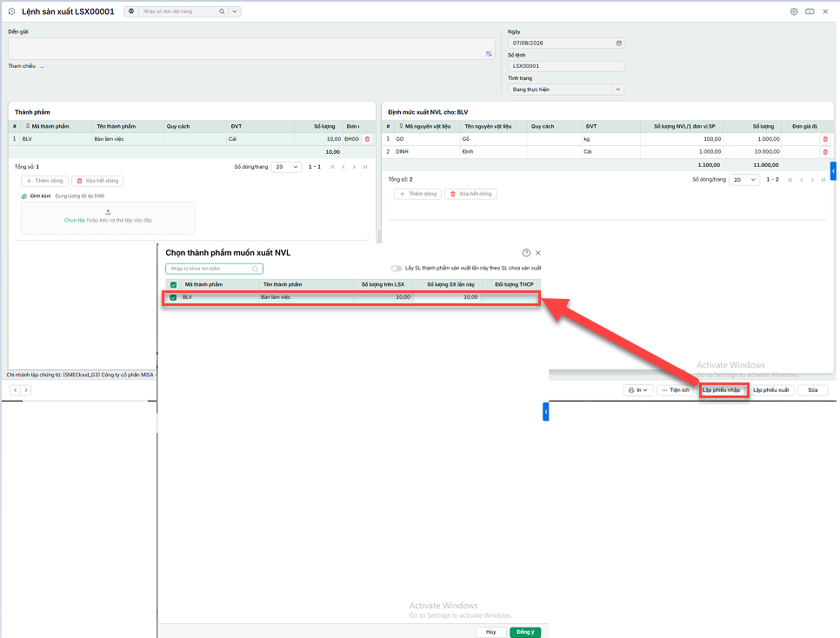The width and height of the screenshot is (840, 638).
Task: Expand the Tình trạng status dropdown
Action: (617, 90)
